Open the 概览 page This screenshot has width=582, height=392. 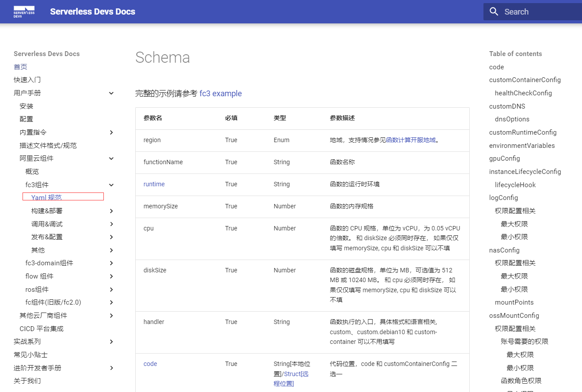coord(32,172)
